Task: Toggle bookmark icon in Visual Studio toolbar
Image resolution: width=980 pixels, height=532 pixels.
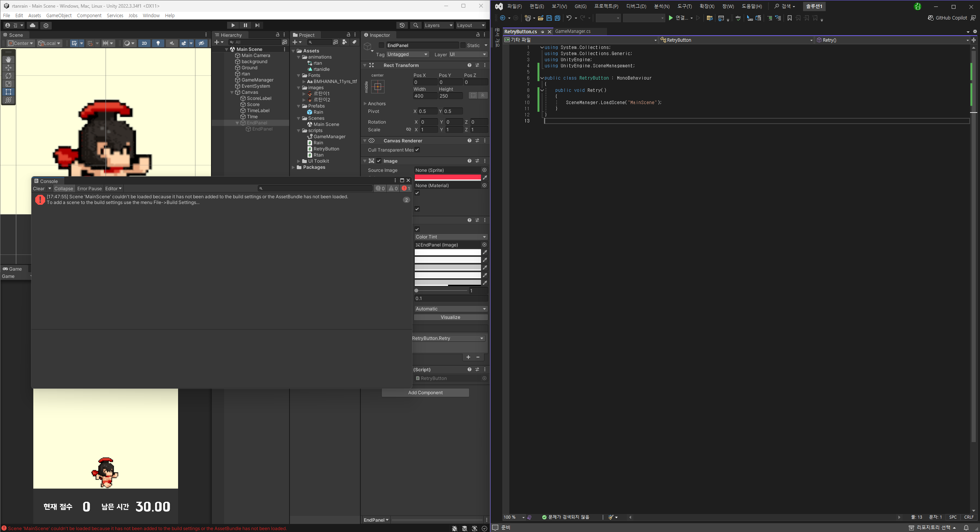Action: click(x=789, y=18)
